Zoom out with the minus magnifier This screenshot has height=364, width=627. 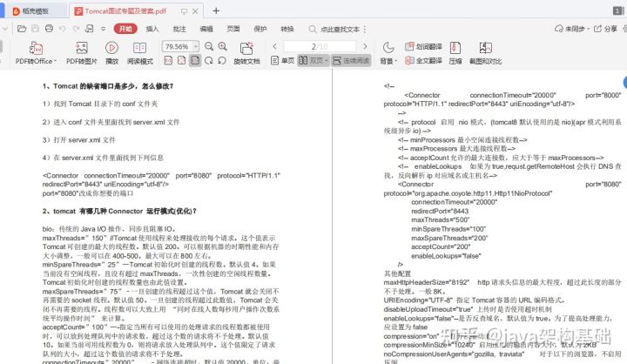coord(209,46)
